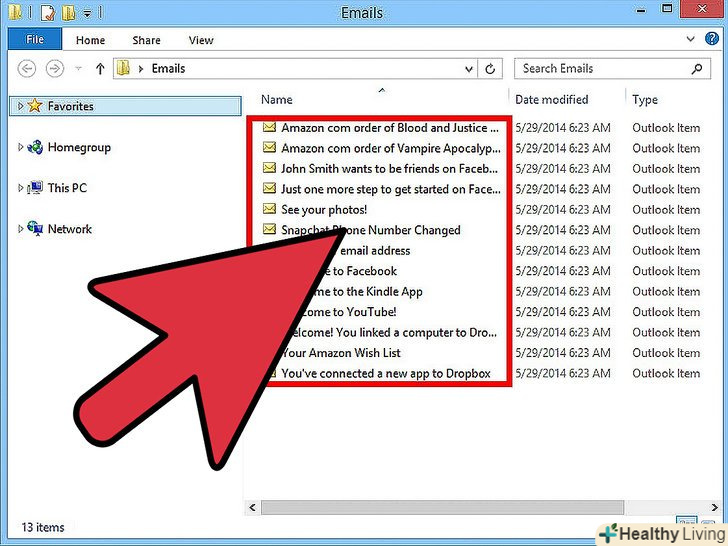Click envelope icon of Blood and Justice email
The image size is (728, 546).
(269, 127)
